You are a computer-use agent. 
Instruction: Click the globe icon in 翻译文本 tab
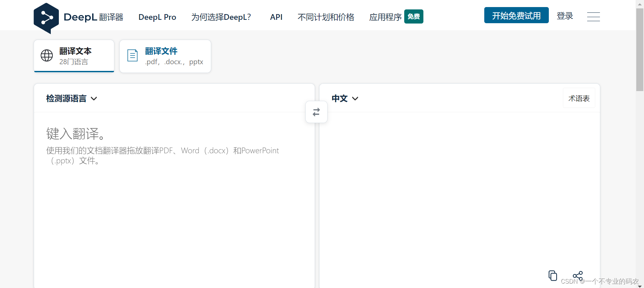47,55
